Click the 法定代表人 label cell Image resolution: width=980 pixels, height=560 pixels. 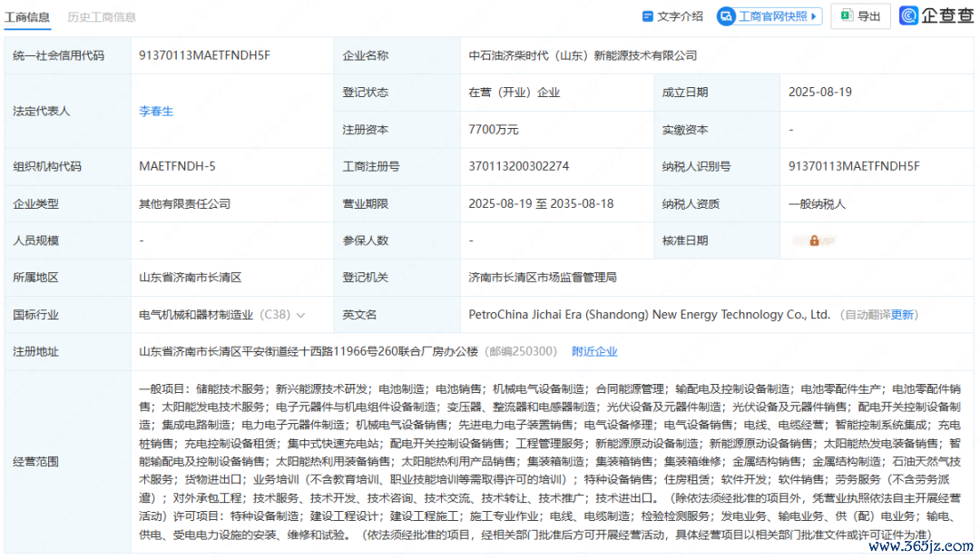(x=67, y=112)
